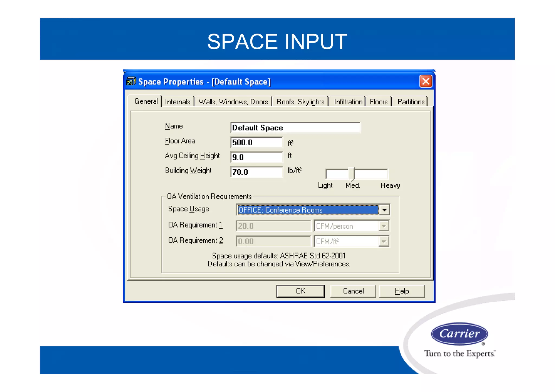This screenshot has height=392, width=555.
Task: Confirm with the OK button
Action: [x=300, y=291]
